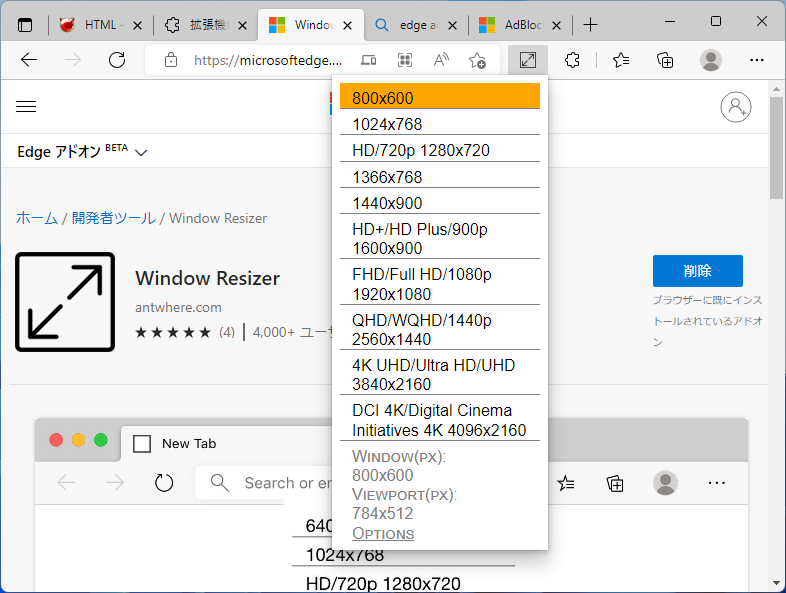Click the scrollbar down arrow
The height and width of the screenshot is (593, 786).
pos(776,583)
